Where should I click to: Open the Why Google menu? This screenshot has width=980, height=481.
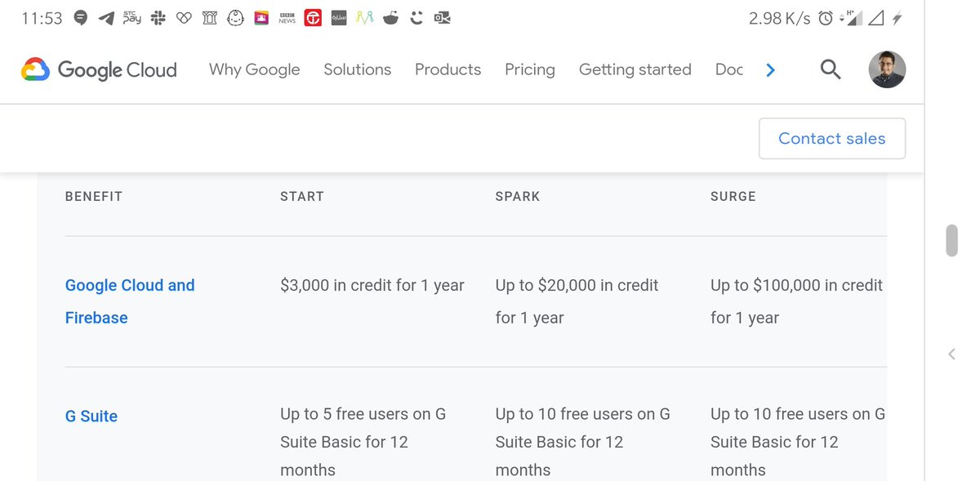point(255,69)
